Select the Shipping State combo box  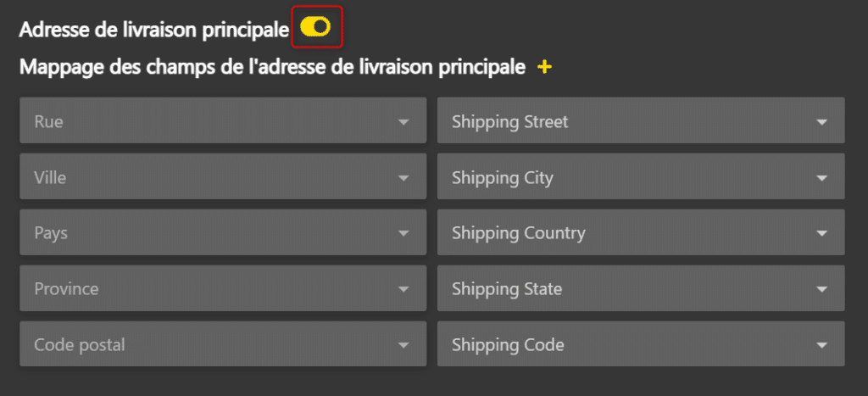(x=640, y=288)
